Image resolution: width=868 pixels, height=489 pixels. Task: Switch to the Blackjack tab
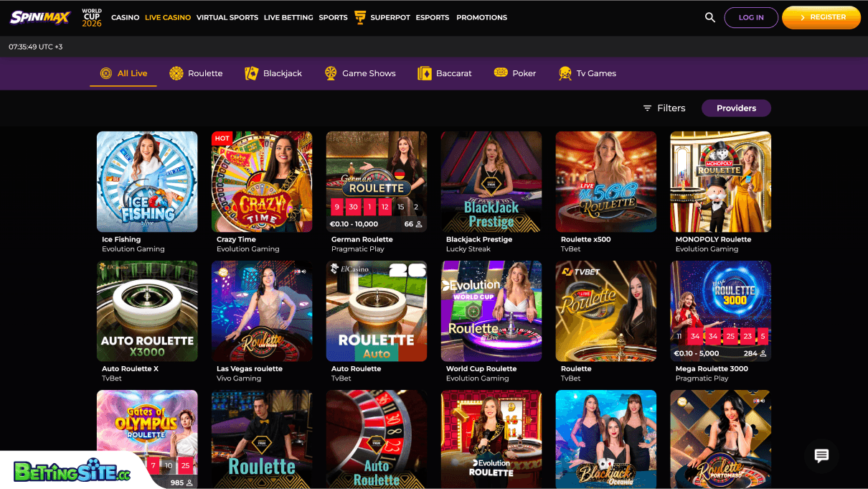(x=273, y=73)
